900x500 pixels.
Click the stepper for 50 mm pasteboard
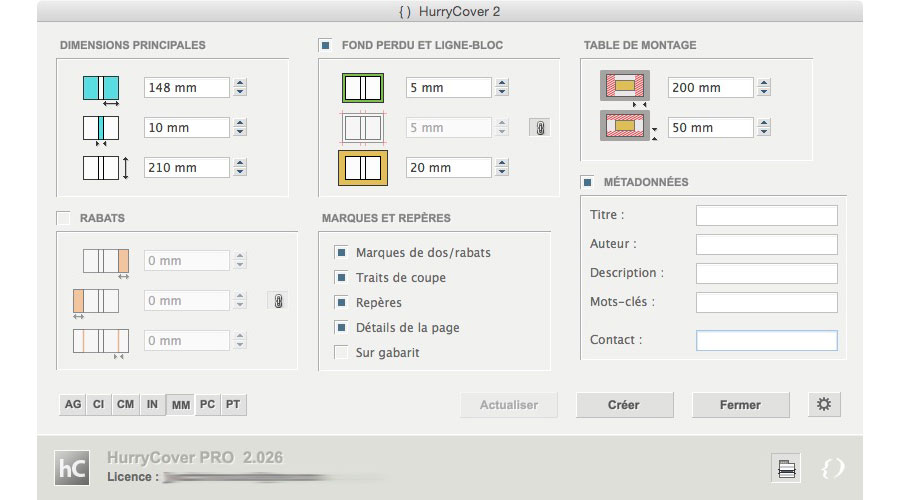(x=764, y=127)
